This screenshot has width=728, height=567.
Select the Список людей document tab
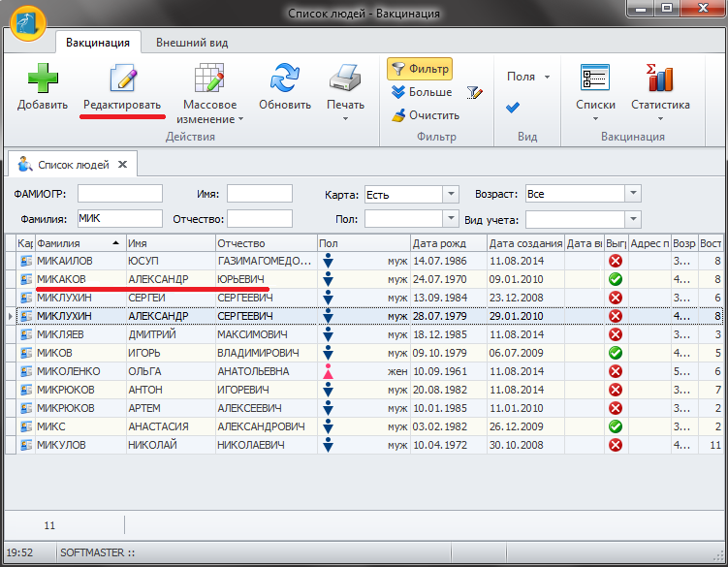coord(73,164)
